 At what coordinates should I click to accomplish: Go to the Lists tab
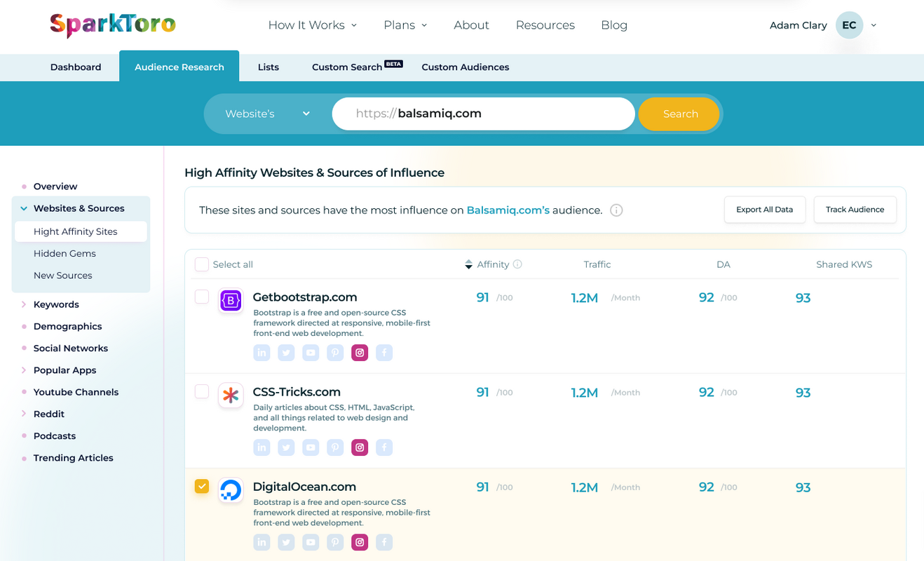click(269, 67)
